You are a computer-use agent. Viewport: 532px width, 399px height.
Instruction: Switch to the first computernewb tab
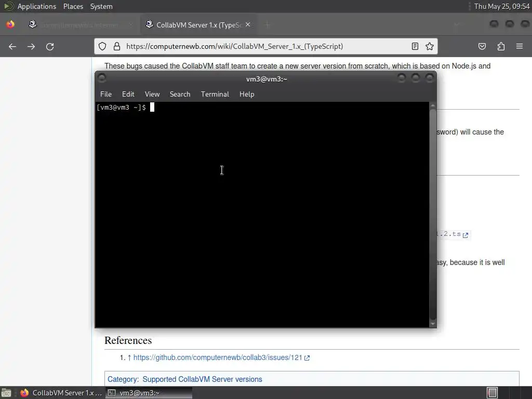pyautogui.click(x=82, y=24)
